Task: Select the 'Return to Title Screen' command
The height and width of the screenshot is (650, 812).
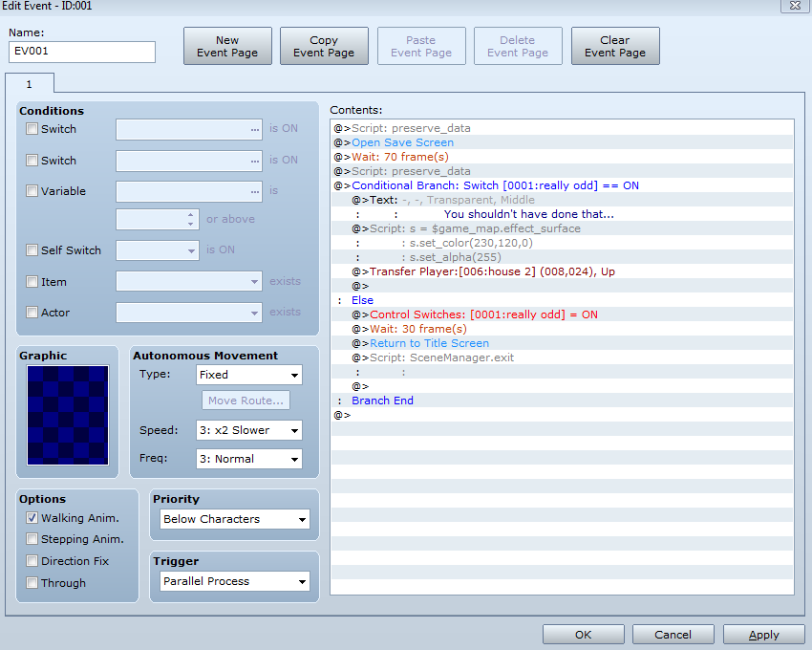Action: point(562,343)
